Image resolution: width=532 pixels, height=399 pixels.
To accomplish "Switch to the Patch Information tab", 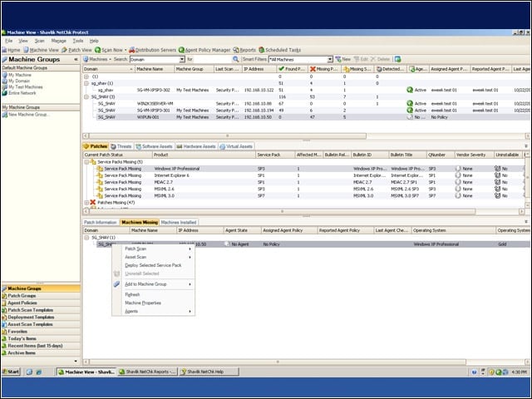I will click(101, 222).
